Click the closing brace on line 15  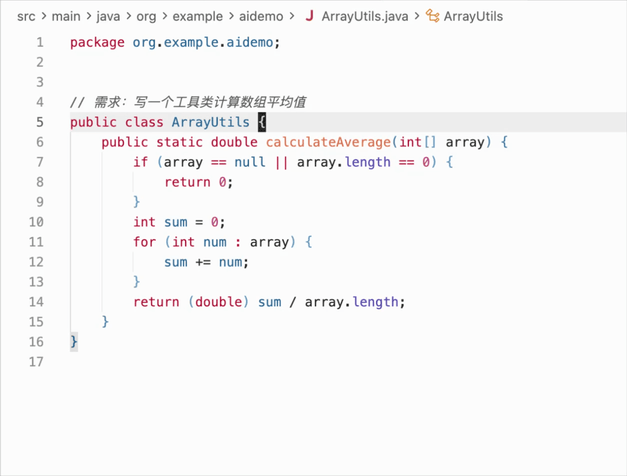(x=105, y=322)
